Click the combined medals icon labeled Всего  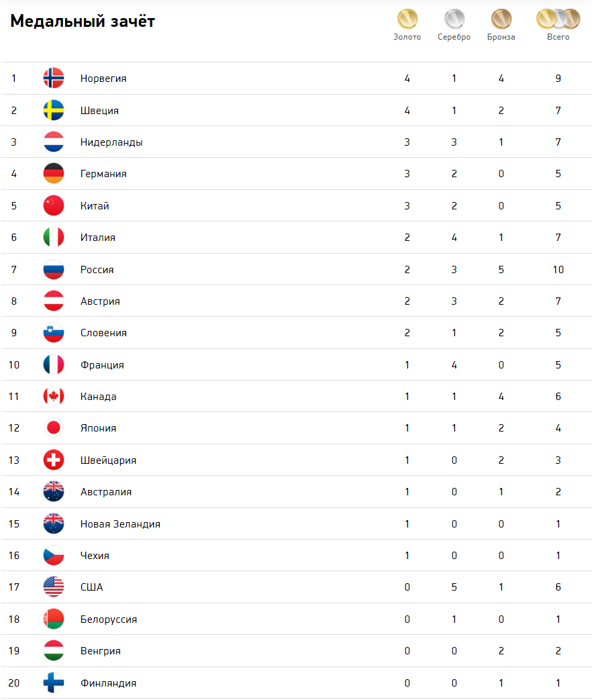coord(558,19)
